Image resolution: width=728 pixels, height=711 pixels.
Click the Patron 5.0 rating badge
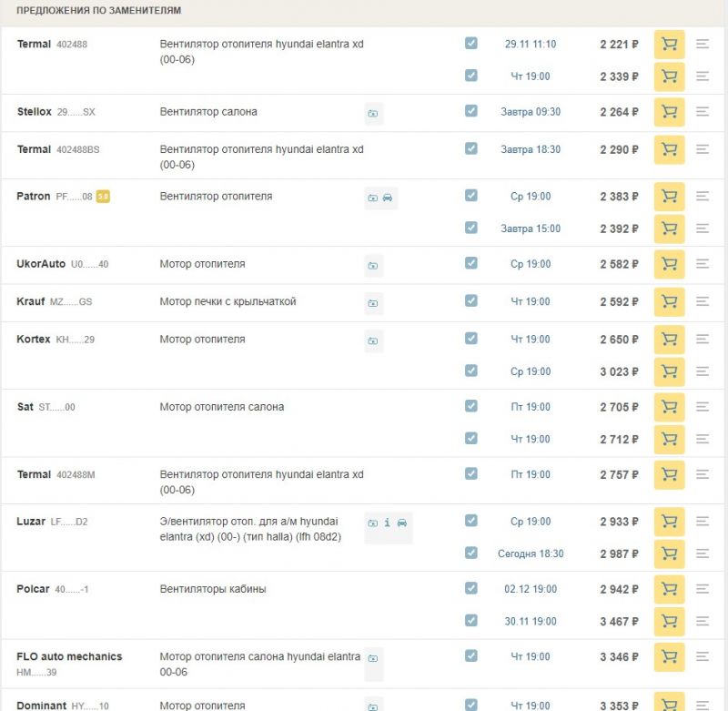pyautogui.click(x=103, y=197)
